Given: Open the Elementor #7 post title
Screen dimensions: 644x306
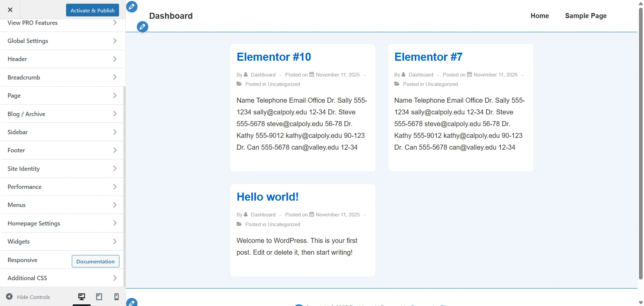Looking at the screenshot, I should 428,57.
